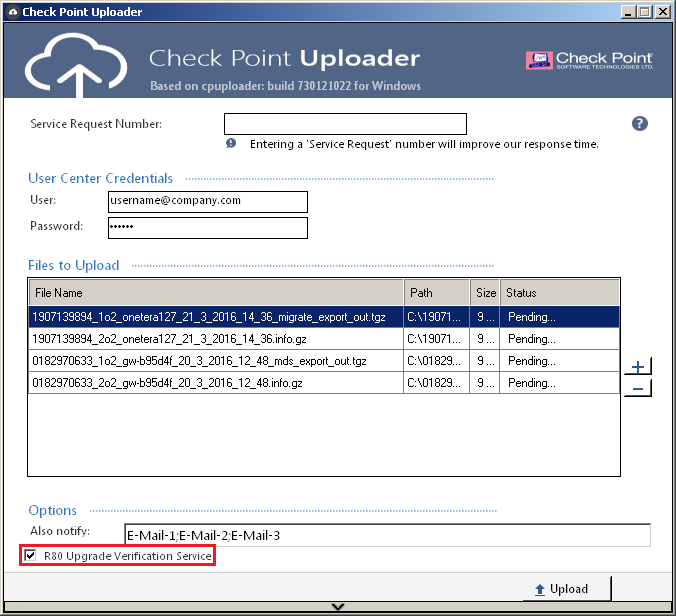
Task: Click the Upload button
Action: [x=567, y=589]
